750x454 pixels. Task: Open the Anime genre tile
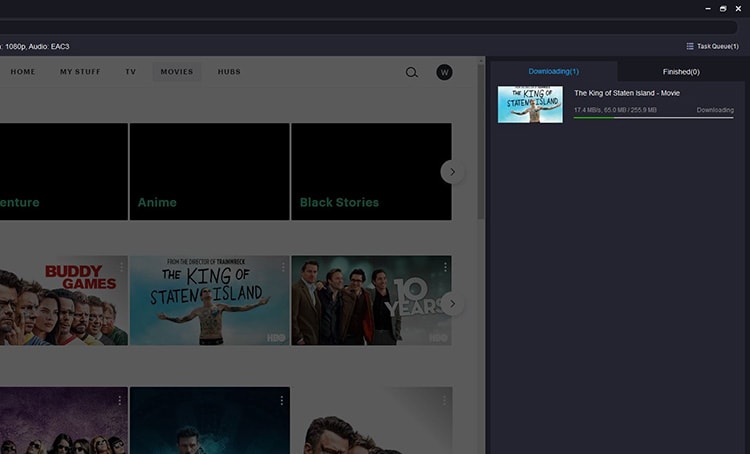(x=210, y=172)
